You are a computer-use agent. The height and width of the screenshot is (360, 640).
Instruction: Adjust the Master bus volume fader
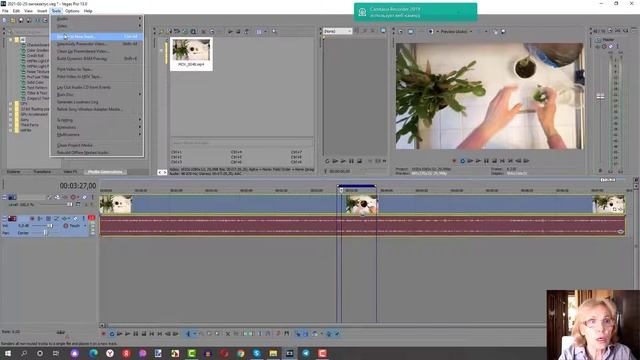pos(600,97)
